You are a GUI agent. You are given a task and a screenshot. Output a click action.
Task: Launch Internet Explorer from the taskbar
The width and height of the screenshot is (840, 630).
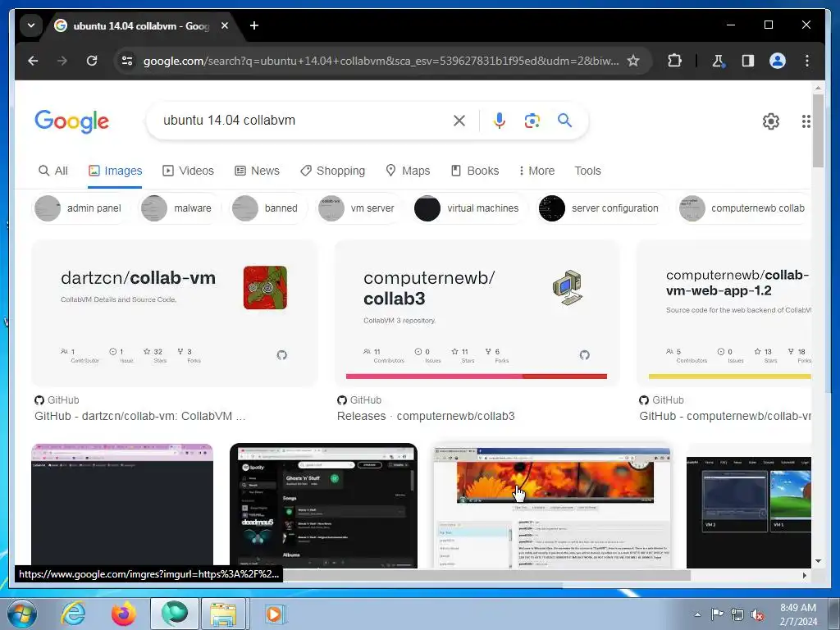73,614
